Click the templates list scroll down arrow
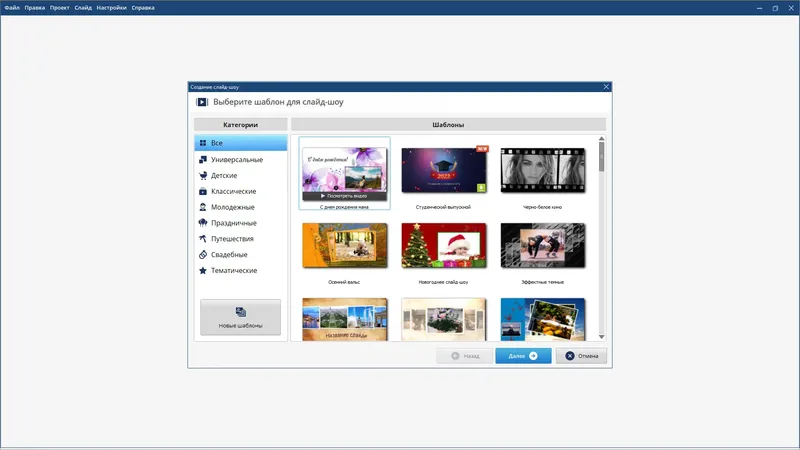 pos(602,337)
